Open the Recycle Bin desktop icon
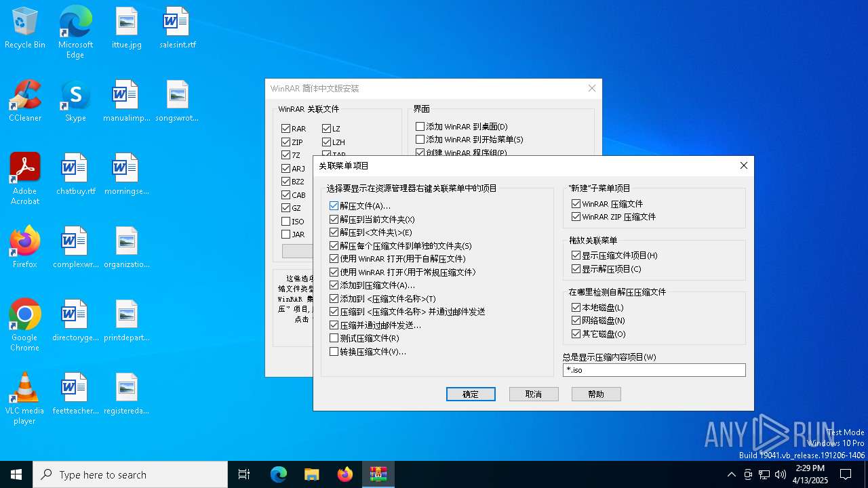The height and width of the screenshot is (488, 868). pyautogui.click(x=25, y=28)
